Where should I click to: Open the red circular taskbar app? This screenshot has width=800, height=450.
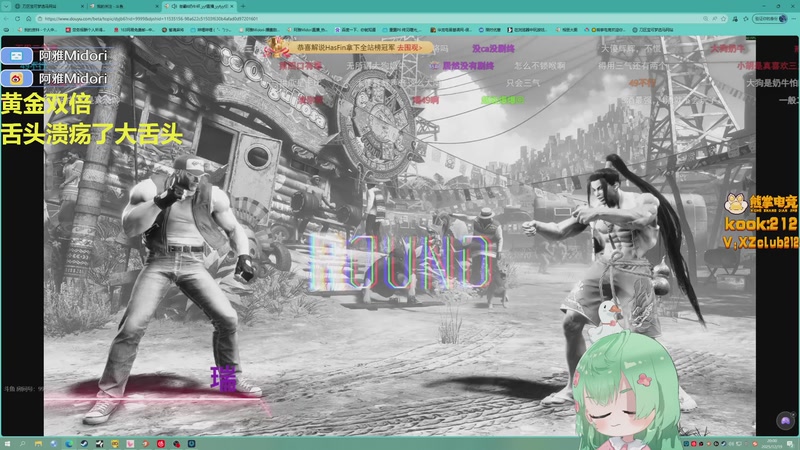161,444
